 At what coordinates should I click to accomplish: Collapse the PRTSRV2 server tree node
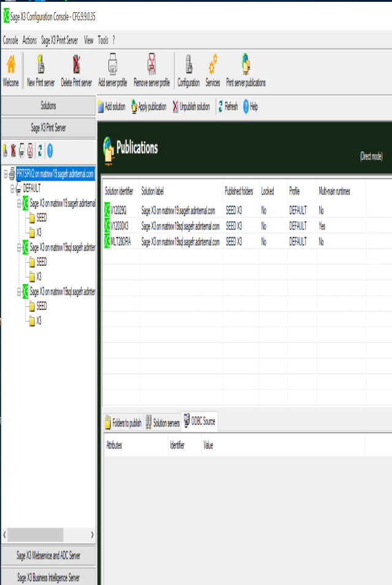6,174
